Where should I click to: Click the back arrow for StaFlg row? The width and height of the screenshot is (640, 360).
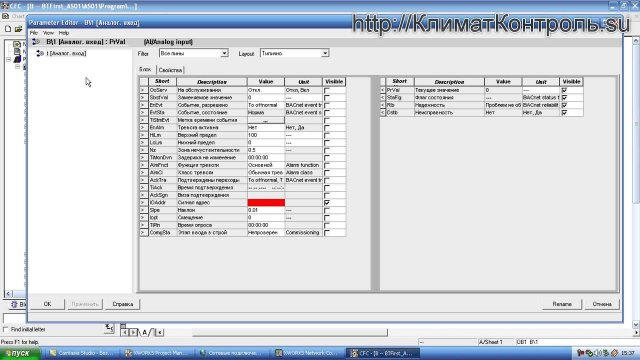[382, 98]
